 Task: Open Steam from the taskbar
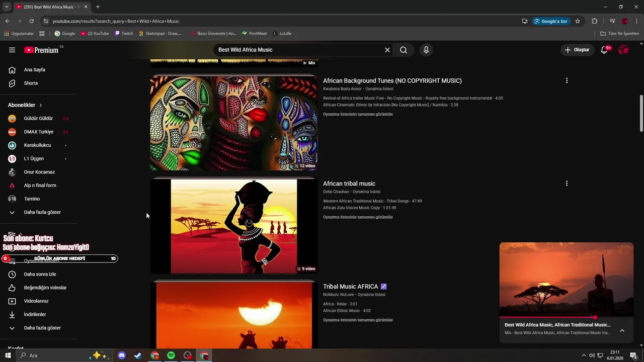tap(138, 355)
